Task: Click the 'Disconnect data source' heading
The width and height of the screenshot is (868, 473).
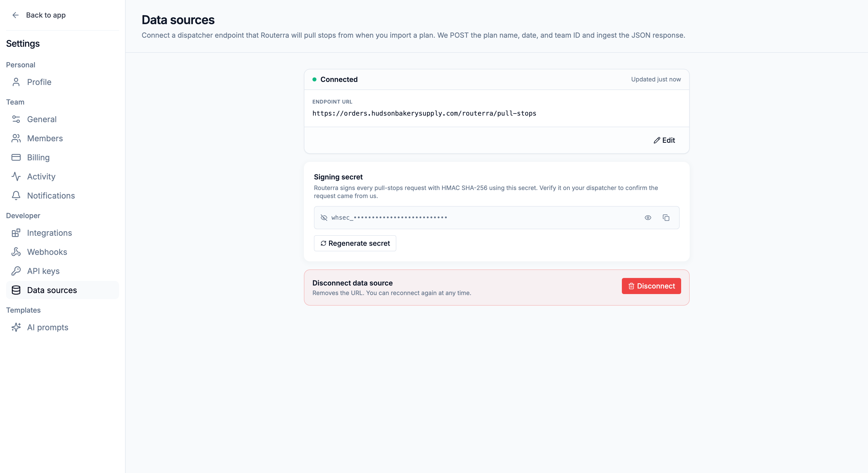Action: pos(352,283)
